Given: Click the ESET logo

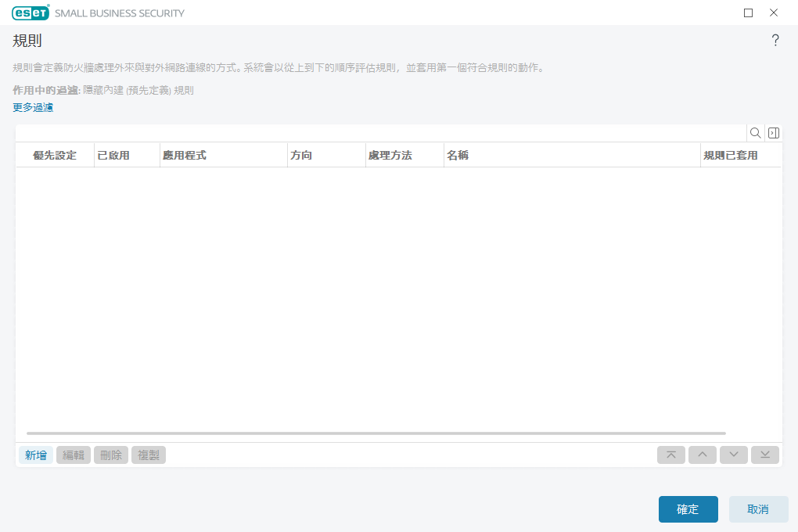Looking at the screenshot, I should [x=31, y=13].
